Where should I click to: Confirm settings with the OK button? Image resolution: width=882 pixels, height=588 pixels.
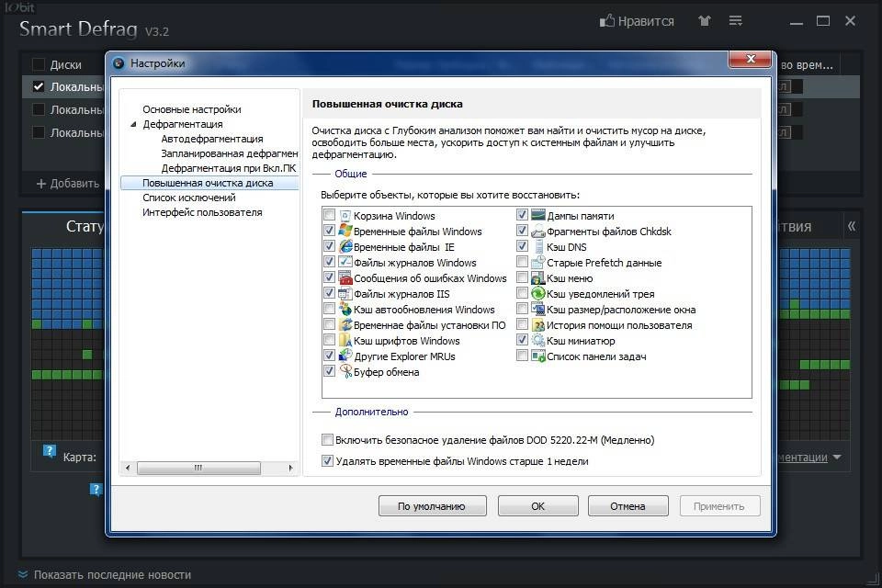click(x=537, y=506)
